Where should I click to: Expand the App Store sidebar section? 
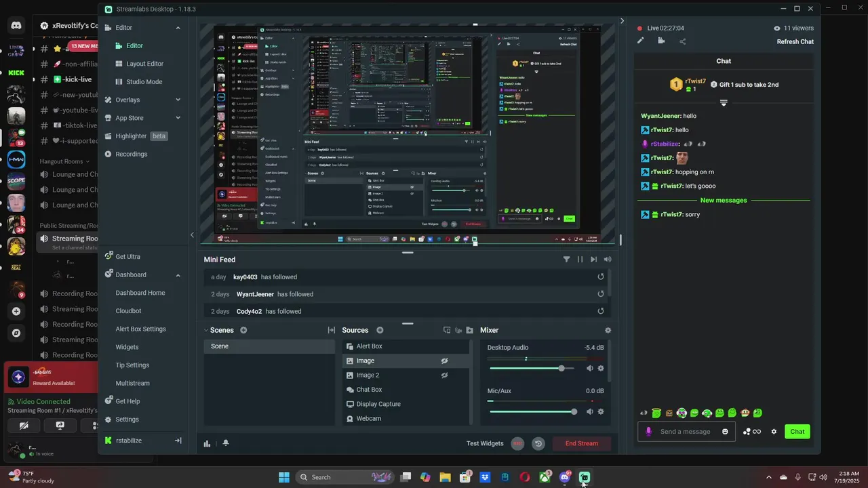click(x=178, y=118)
